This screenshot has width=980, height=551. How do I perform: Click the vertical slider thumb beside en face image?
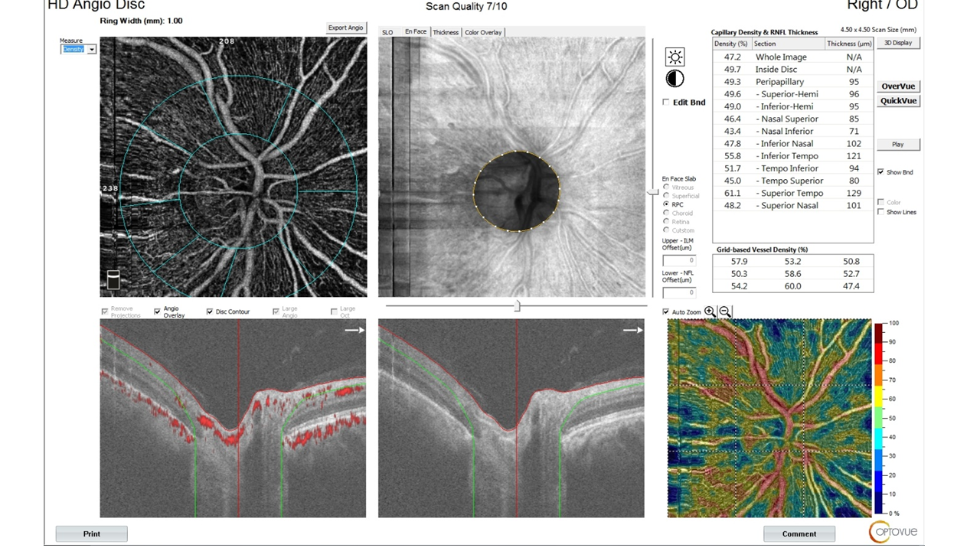pyautogui.click(x=653, y=193)
